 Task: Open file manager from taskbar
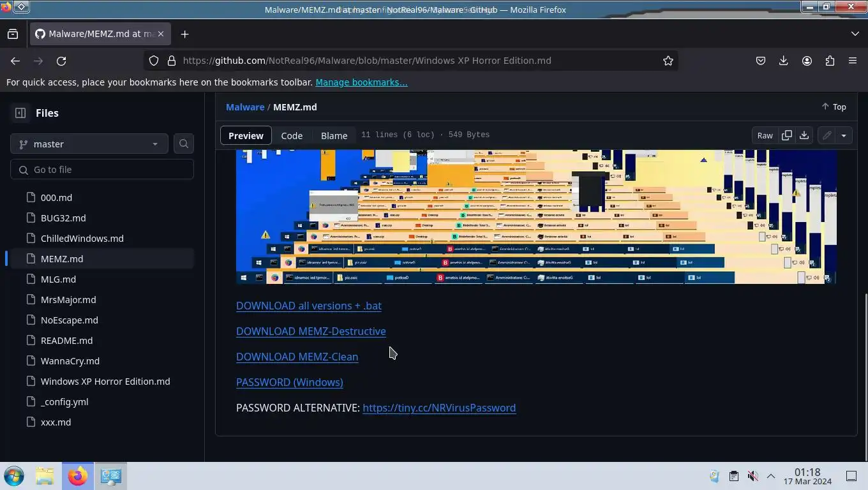coord(45,476)
